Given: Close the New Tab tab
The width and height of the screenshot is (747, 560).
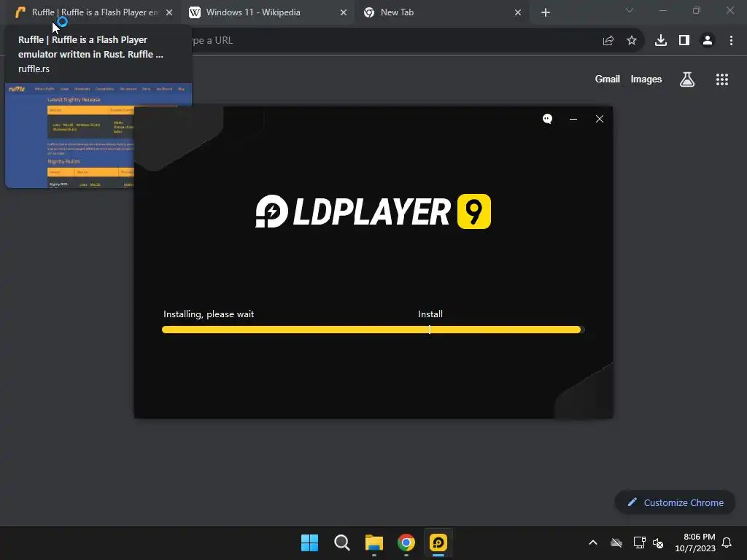Looking at the screenshot, I should click(518, 13).
